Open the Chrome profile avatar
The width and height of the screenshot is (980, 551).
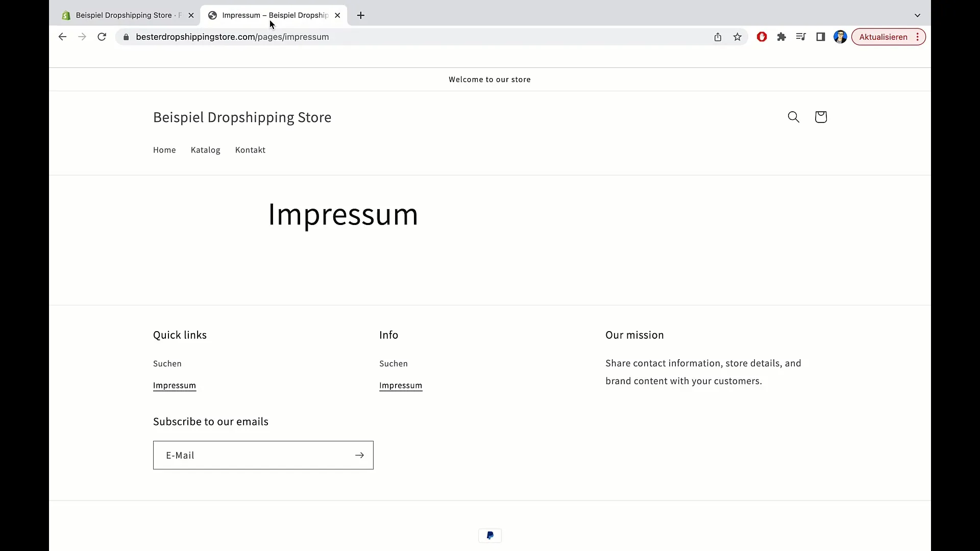tap(840, 37)
